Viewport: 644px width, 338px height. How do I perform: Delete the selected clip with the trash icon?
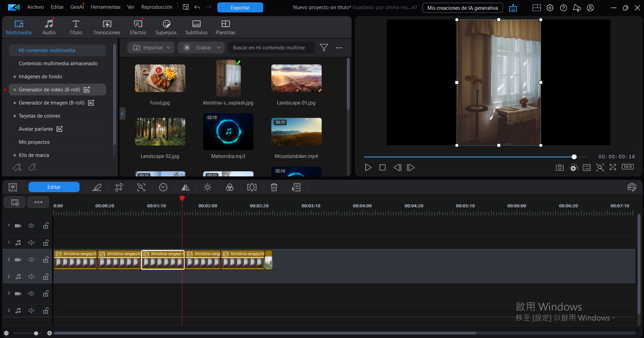[274, 187]
